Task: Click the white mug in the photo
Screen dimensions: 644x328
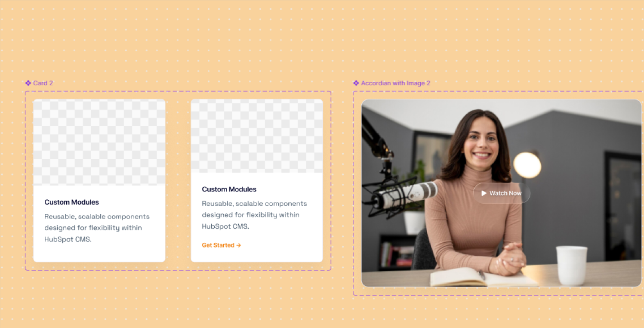Action: pos(571,266)
